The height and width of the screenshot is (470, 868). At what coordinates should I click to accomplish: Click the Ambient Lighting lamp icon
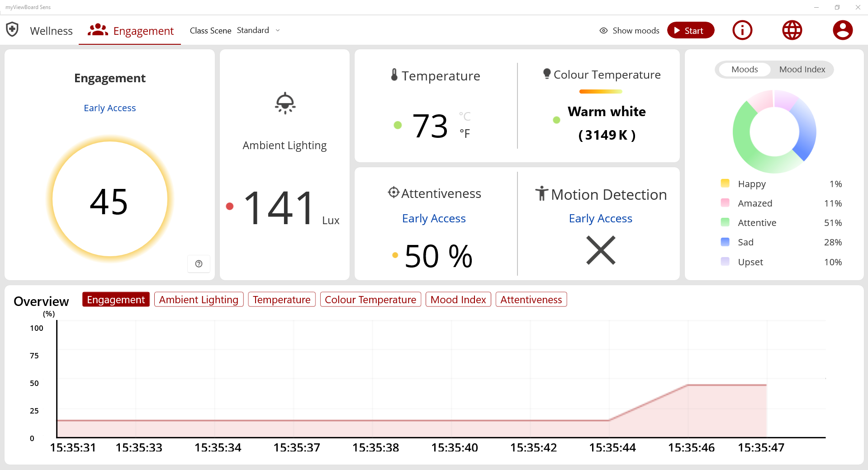[285, 104]
